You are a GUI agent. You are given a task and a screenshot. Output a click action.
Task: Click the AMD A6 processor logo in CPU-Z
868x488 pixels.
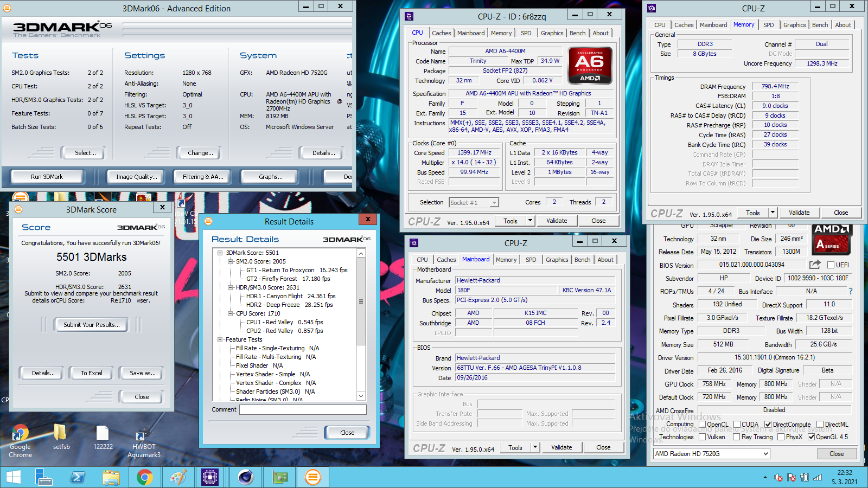point(590,67)
